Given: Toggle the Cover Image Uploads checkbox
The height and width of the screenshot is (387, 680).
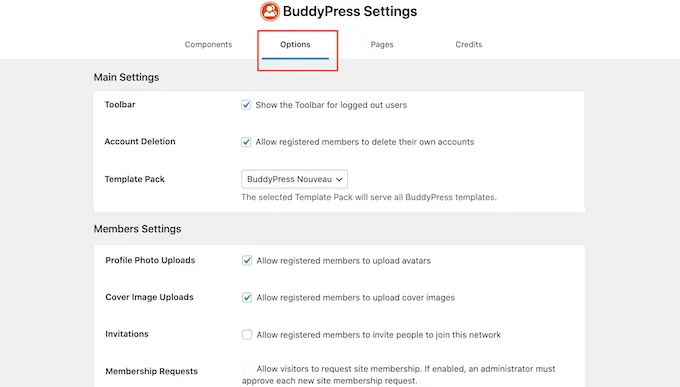Looking at the screenshot, I should (x=247, y=298).
